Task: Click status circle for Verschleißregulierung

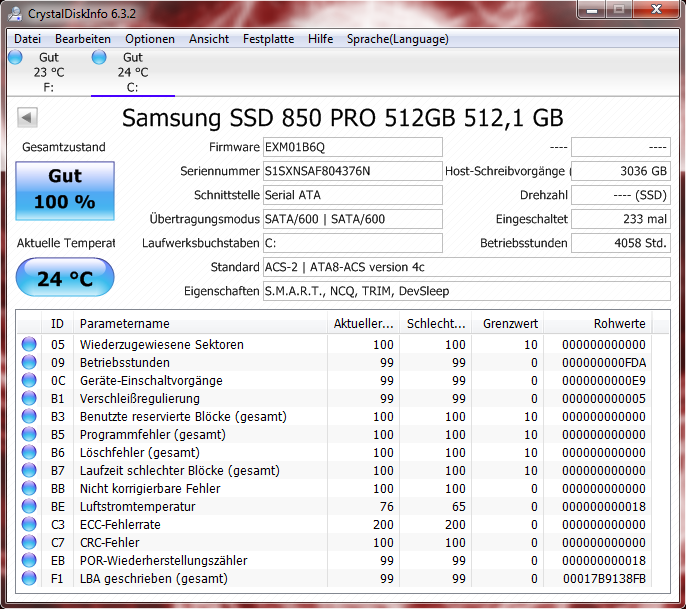Action: click(29, 398)
